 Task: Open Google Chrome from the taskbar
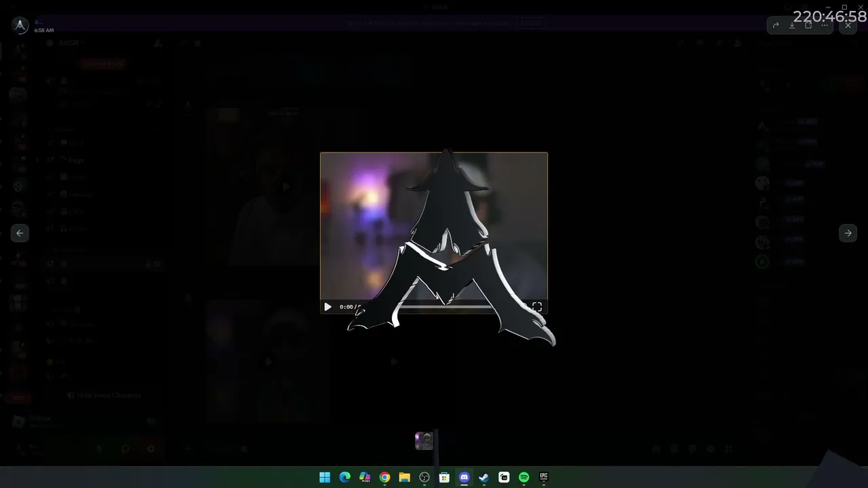tap(384, 477)
